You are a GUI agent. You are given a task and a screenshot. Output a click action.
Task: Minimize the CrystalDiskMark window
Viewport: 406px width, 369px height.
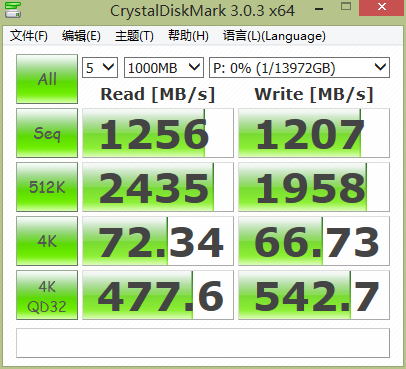319,9
